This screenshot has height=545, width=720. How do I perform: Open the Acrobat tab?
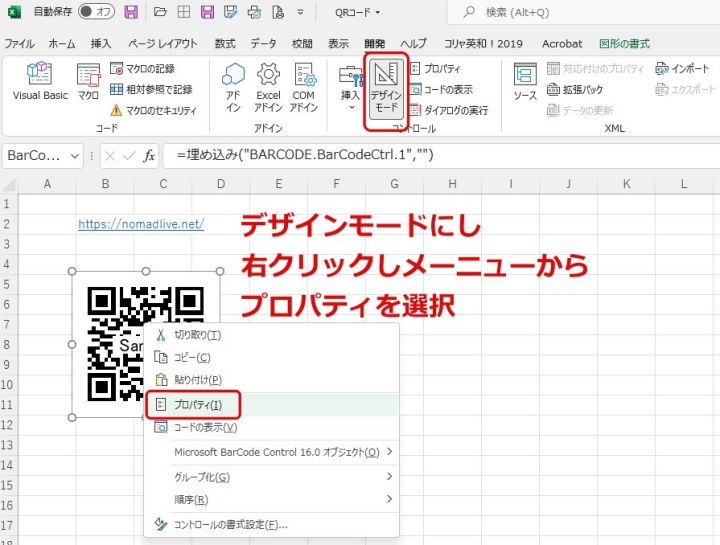pyautogui.click(x=562, y=44)
